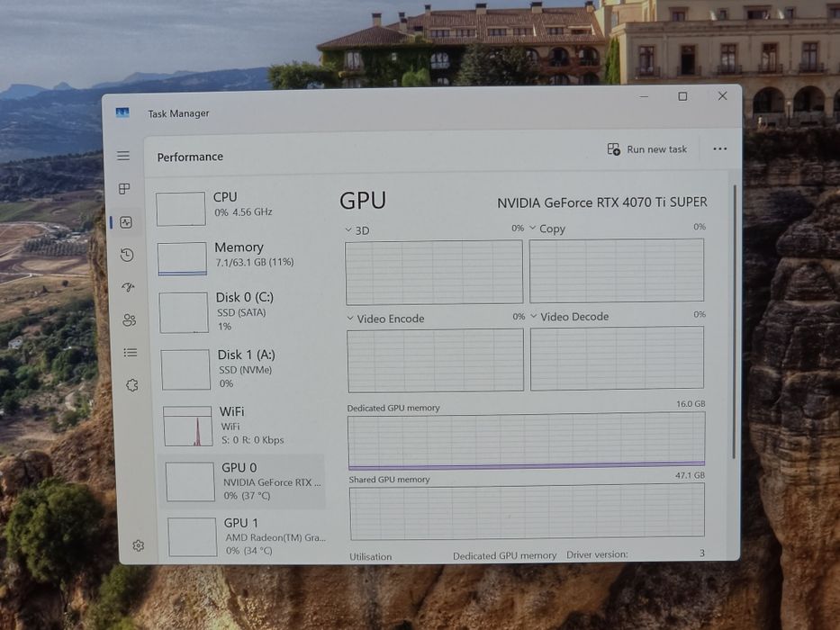This screenshot has width=840, height=630.
Task: Click the GPU details pane scrollbar
Action: tap(735, 321)
